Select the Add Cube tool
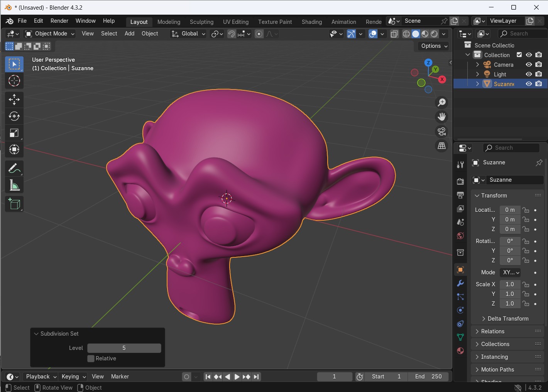The width and height of the screenshot is (548, 392). pyautogui.click(x=14, y=204)
